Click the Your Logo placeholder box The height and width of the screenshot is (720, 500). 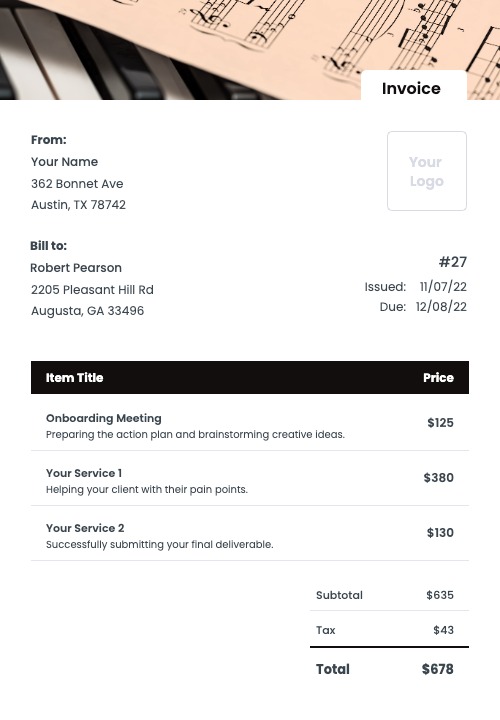click(x=427, y=171)
